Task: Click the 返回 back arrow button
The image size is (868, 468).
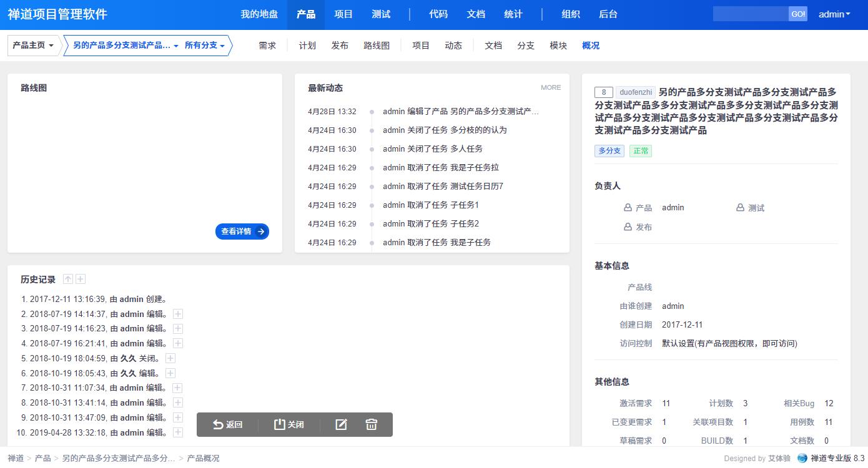Action: click(x=228, y=424)
